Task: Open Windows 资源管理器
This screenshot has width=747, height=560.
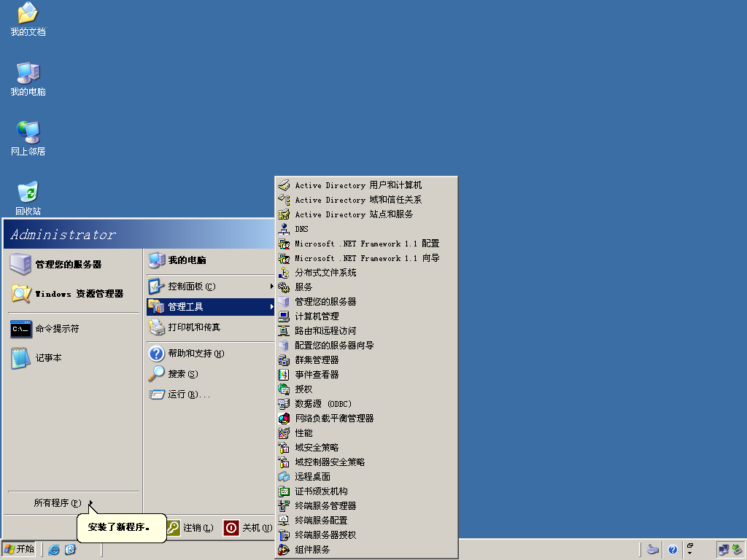Action: pyautogui.click(x=74, y=294)
